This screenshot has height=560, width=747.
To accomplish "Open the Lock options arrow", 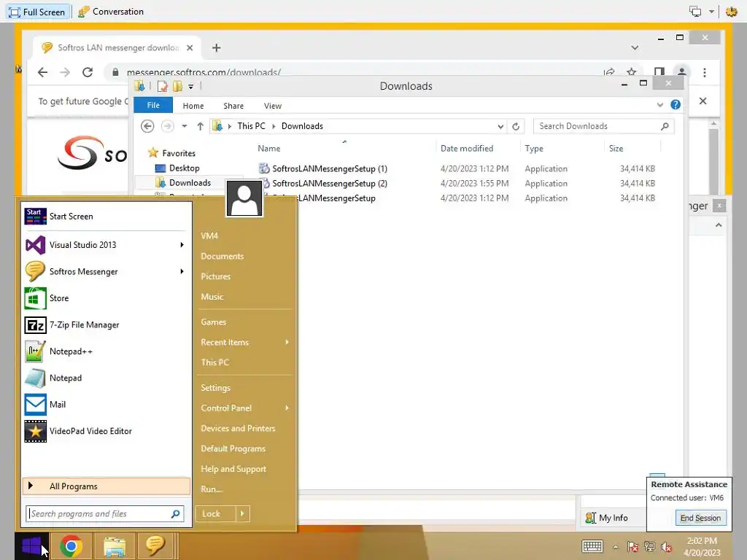I will pyautogui.click(x=242, y=514).
